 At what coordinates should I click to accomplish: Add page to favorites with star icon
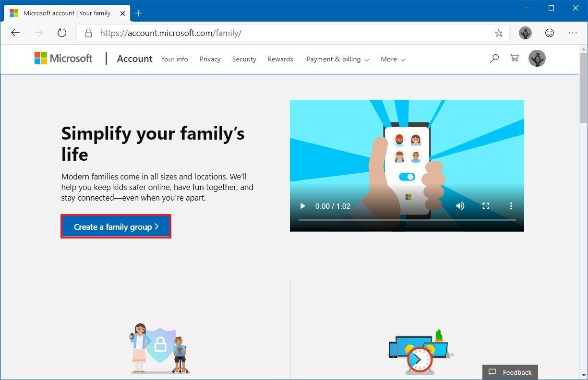click(499, 33)
